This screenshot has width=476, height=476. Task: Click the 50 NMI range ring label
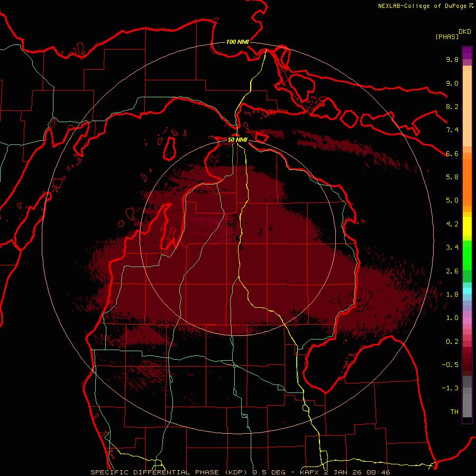(237, 140)
